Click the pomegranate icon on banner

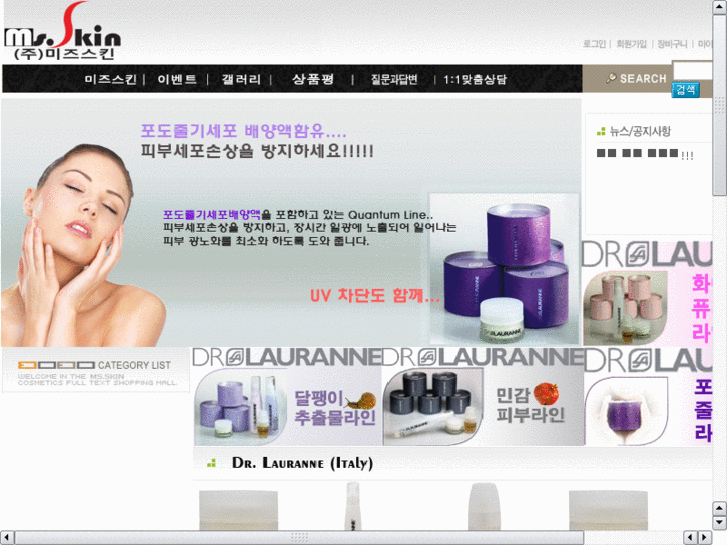coord(546,394)
